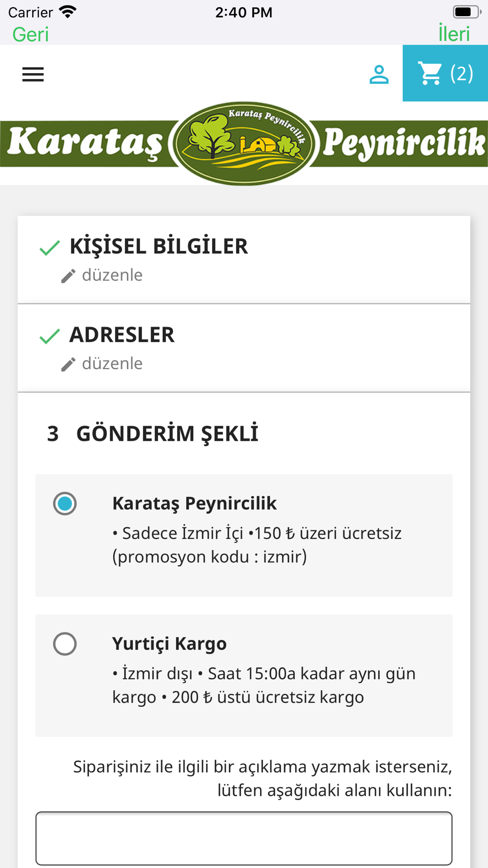The height and width of the screenshot is (868, 488).
Task: Tap the Karataş Peynircilik oval logo
Action: coord(244,143)
